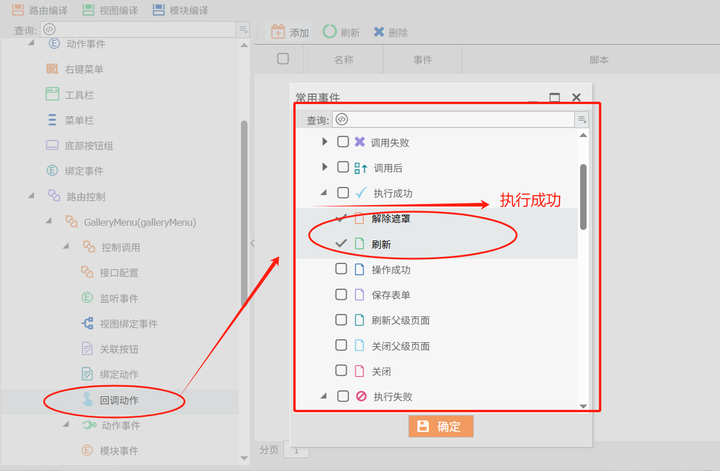Click the 模块编译 toolbar icon
This screenshot has width=720, height=471.
158,10
